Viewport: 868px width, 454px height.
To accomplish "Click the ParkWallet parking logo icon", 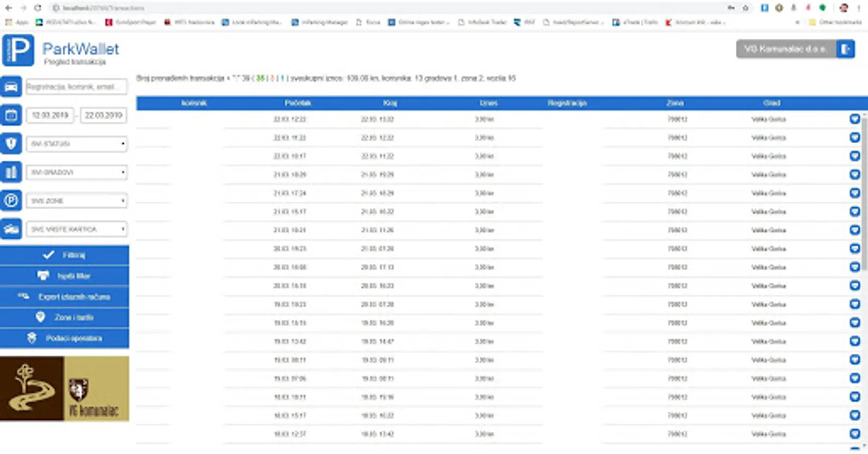I will (x=18, y=50).
